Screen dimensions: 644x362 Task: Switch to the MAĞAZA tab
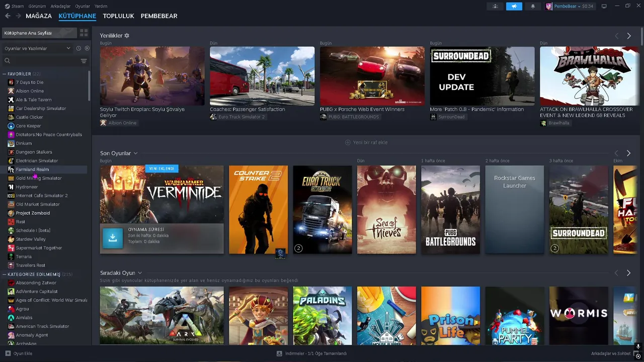39,16
